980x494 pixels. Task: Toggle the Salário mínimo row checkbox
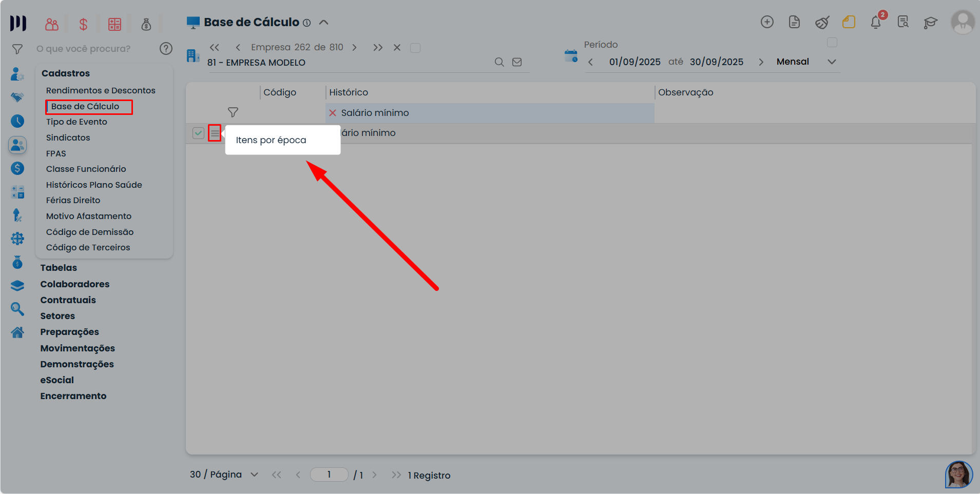(x=198, y=133)
